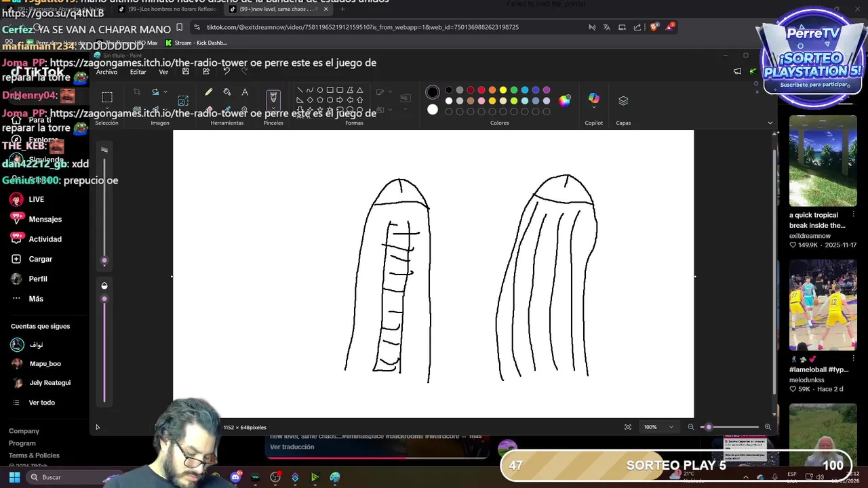Click the Windows Start button
The height and width of the screenshot is (488, 868).
tap(14, 477)
